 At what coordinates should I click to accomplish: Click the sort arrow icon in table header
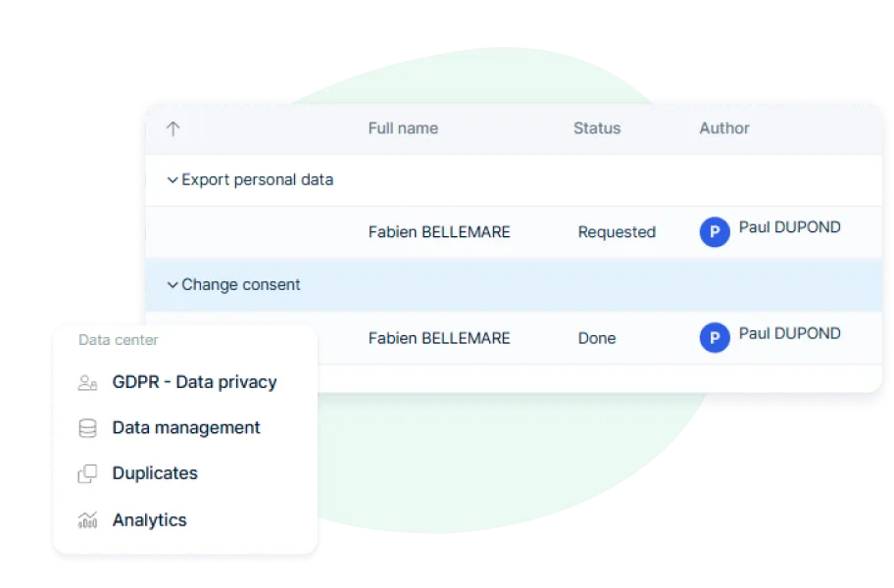coord(173,128)
